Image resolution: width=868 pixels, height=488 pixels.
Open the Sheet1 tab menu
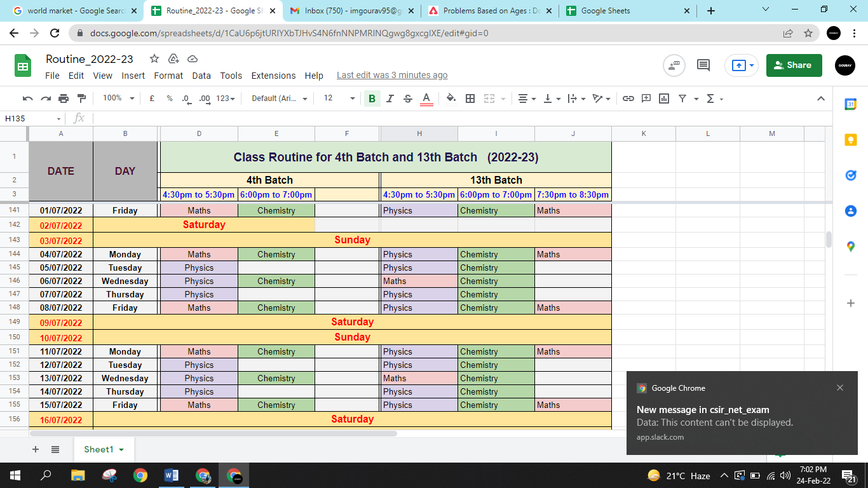click(x=121, y=450)
